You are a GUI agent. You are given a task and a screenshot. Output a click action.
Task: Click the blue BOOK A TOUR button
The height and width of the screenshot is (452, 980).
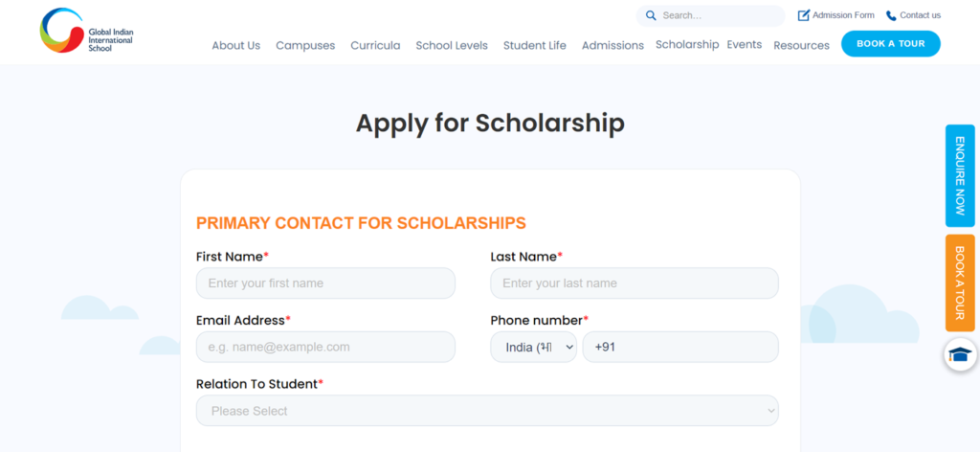pos(891,44)
